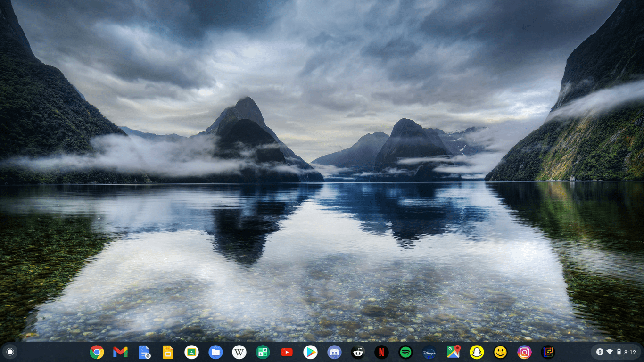The image size is (644, 362).
Task: Open Disney+
Action: tap(429, 352)
